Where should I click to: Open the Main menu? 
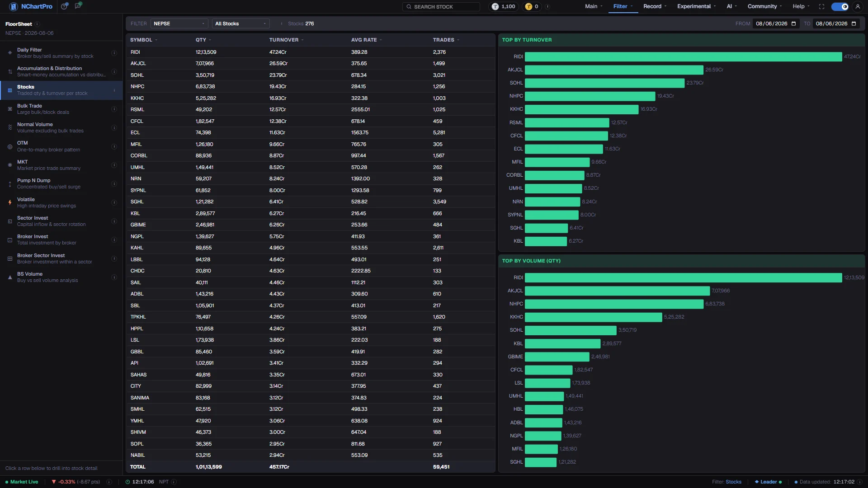click(594, 6)
